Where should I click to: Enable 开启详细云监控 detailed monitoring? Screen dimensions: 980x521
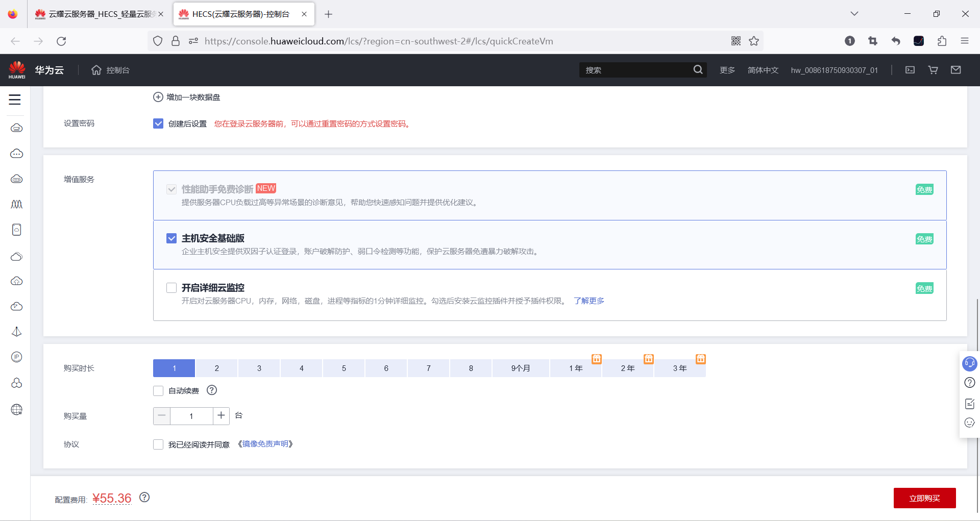171,287
